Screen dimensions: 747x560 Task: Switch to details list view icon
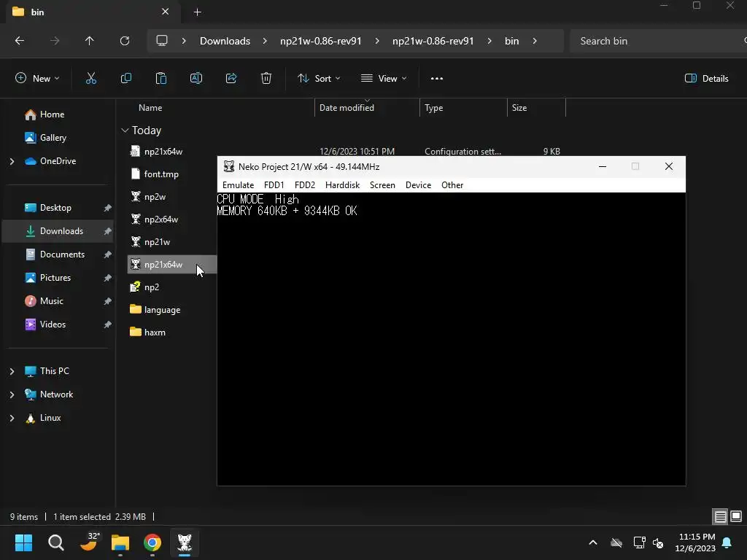[720, 516]
